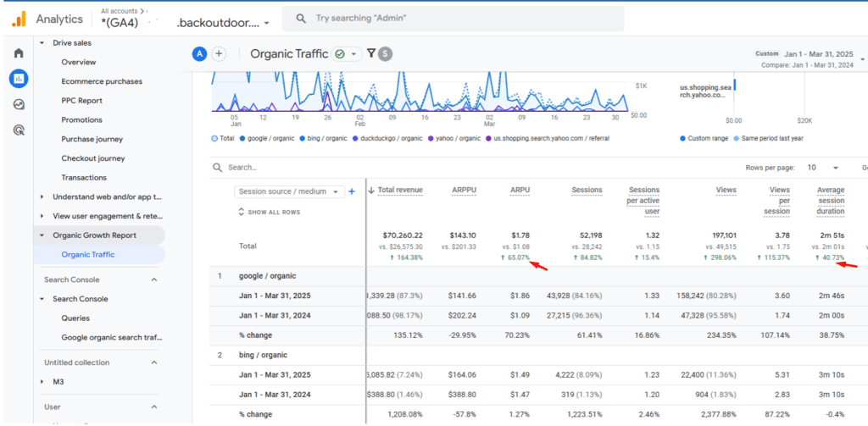Collapse the Drive sales section
This screenshot has width=868, height=426.
coord(42,42)
